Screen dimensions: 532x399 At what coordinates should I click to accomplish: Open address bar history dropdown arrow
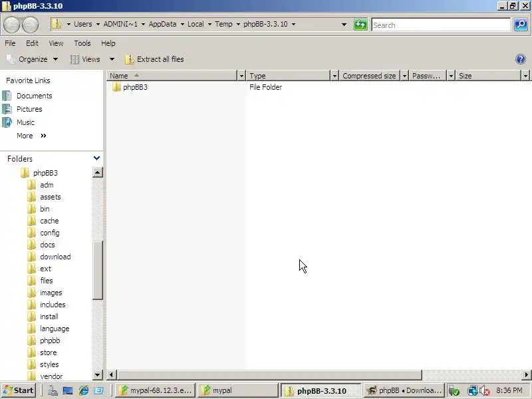click(344, 25)
